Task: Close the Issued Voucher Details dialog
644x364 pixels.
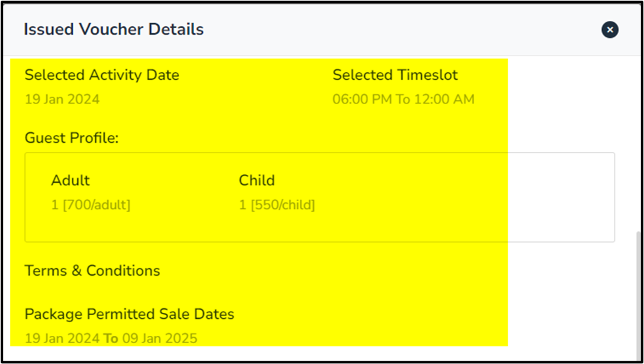Action: (609, 29)
